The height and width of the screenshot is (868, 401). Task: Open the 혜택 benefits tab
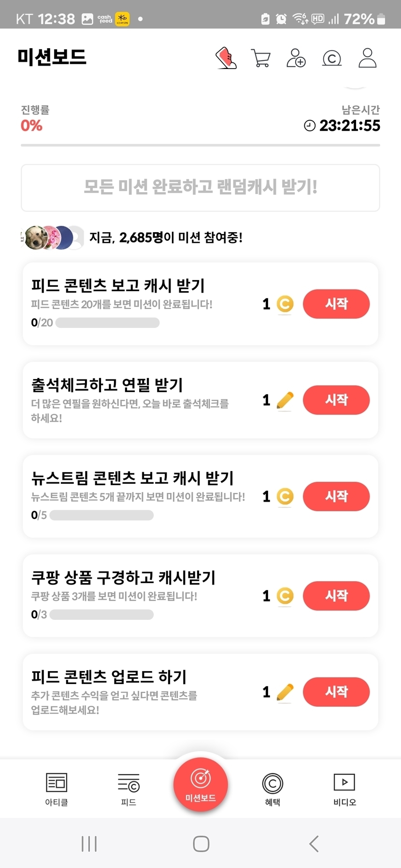[272, 789]
